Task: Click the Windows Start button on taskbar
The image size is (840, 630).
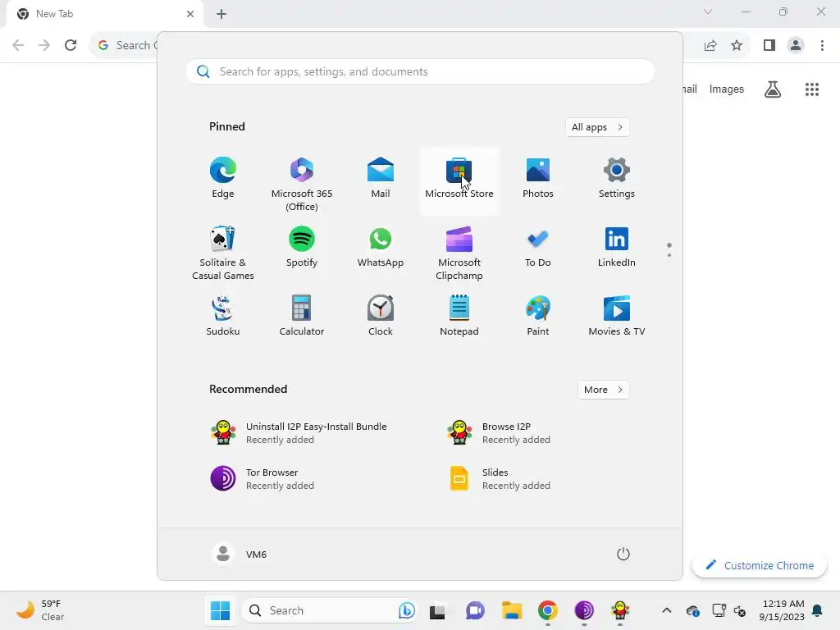Action: click(220, 610)
